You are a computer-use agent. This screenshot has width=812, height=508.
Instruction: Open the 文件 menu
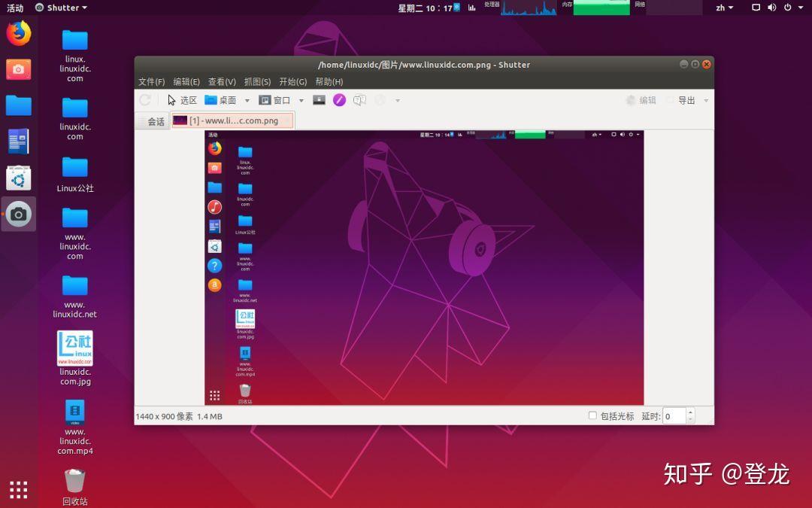point(150,82)
